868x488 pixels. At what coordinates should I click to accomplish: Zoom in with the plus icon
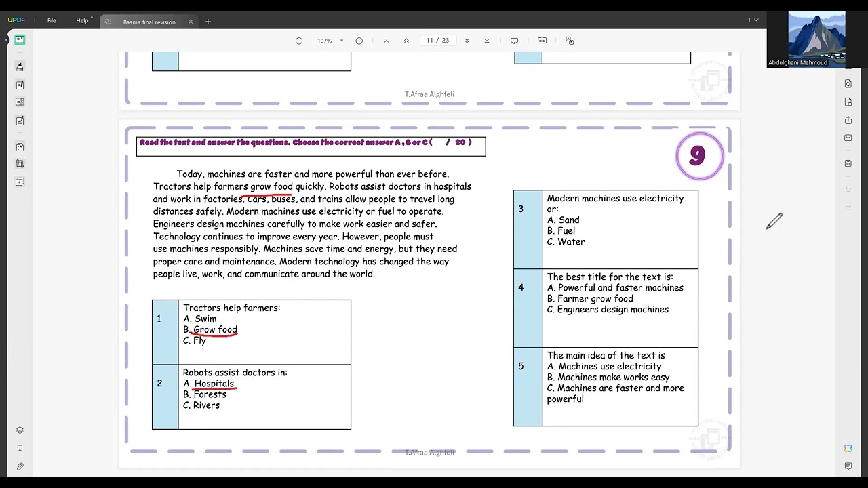[359, 41]
